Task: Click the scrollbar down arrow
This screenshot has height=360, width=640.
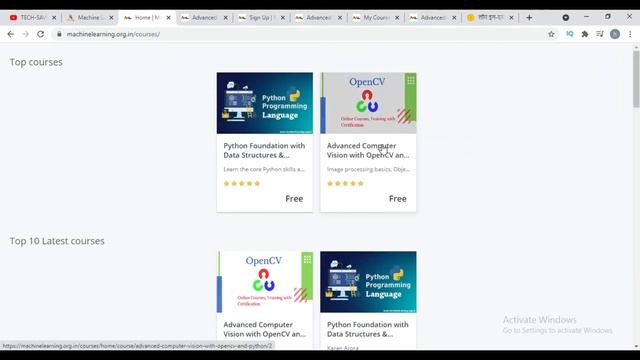Action: click(636, 347)
